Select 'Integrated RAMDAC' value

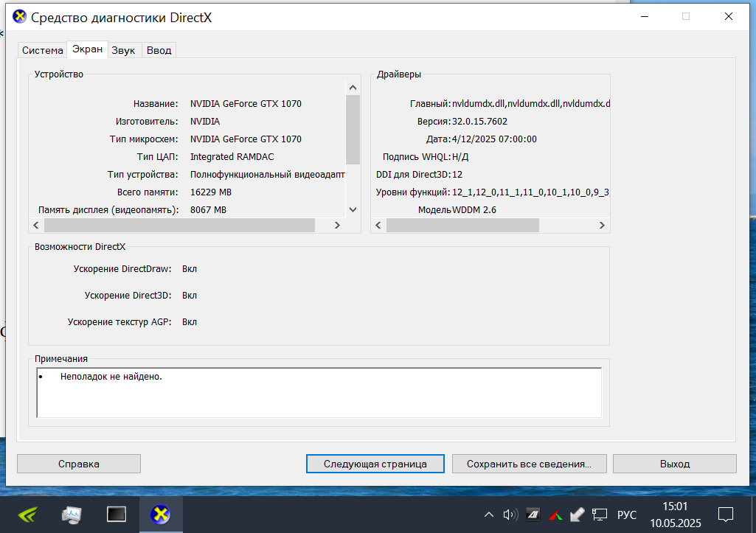pyautogui.click(x=232, y=156)
